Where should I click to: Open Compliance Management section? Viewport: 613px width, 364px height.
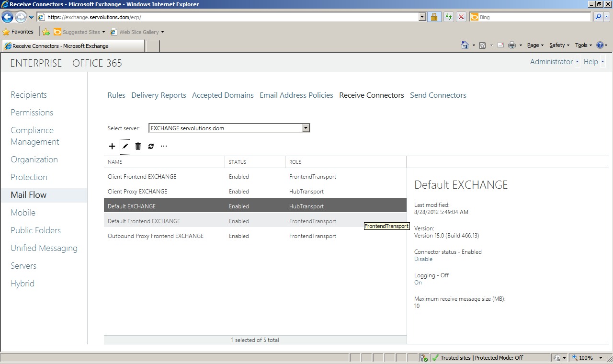(35, 136)
